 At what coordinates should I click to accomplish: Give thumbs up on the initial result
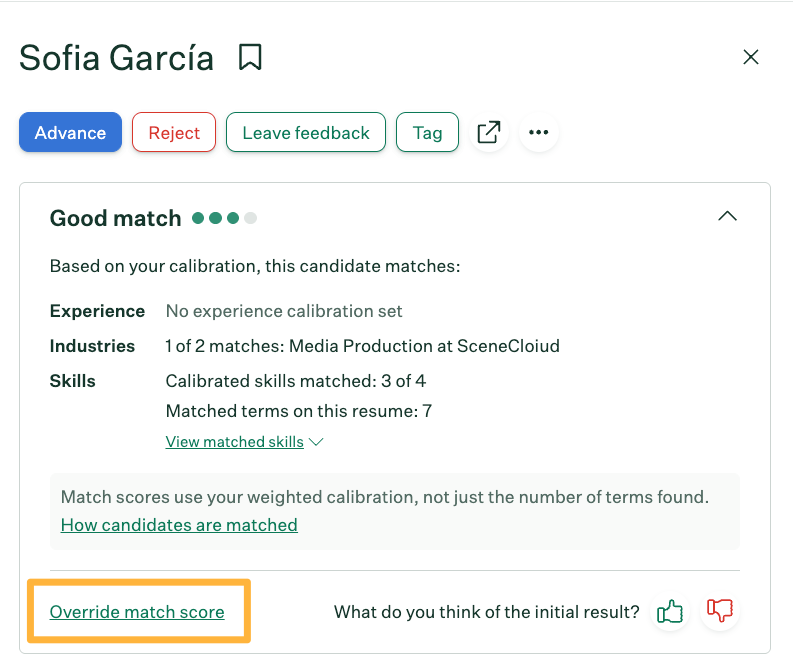[x=669, y=611]
